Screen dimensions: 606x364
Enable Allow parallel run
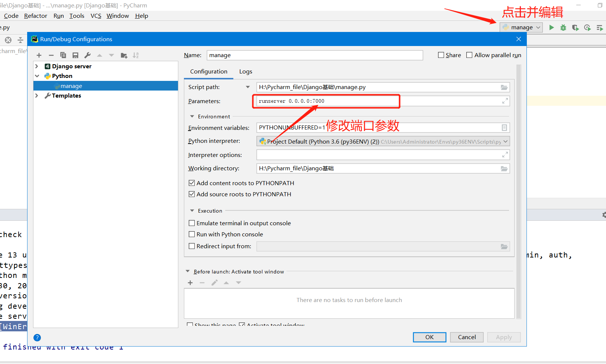pos(469,55)
